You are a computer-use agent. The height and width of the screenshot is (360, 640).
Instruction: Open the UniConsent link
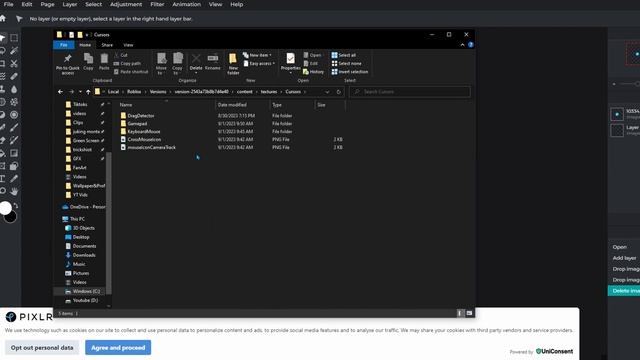(554, 351)
